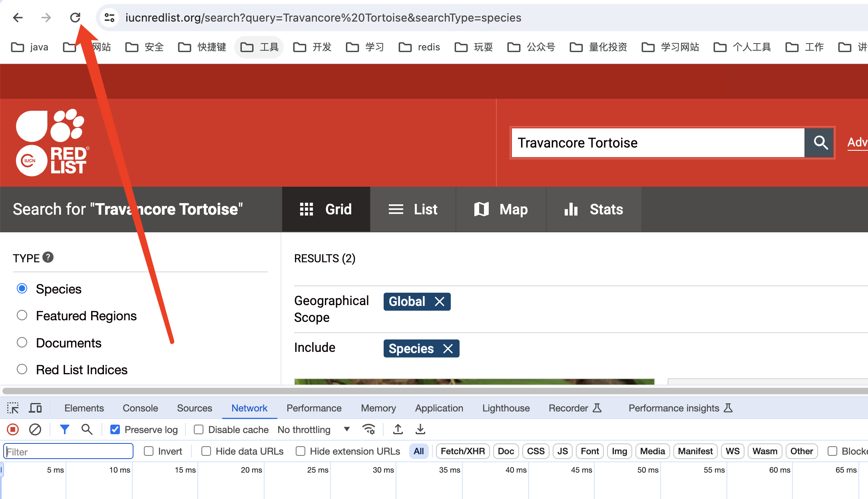Screen dimensions: 868x499
Task: Open network conditions wifi icon
Action: [368, 429]
